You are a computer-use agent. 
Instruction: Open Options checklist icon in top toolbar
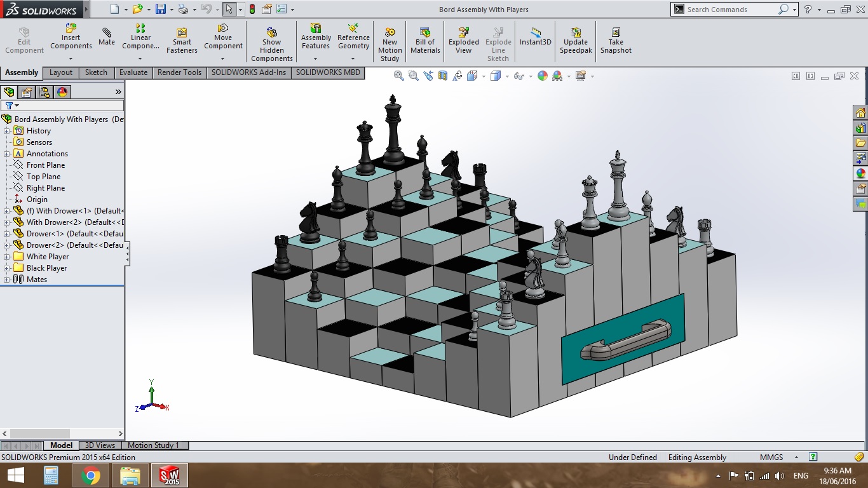point(281,10)
